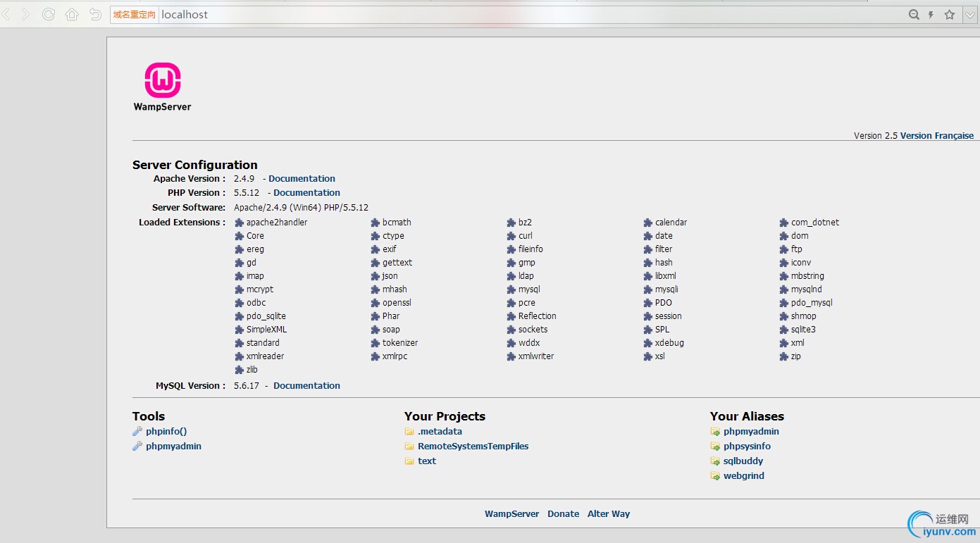Click the folder icon next to .metadata
This screenshot has width=980, height=543.
(409, 432)
